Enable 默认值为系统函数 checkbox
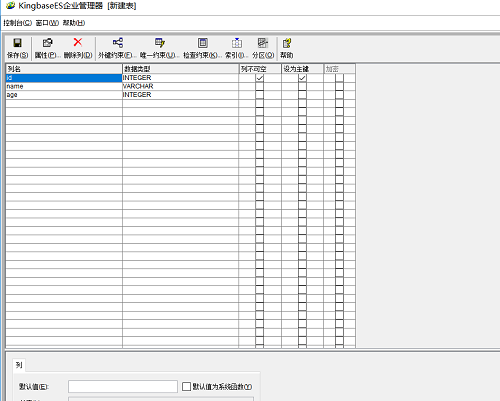 coord(186,387)
